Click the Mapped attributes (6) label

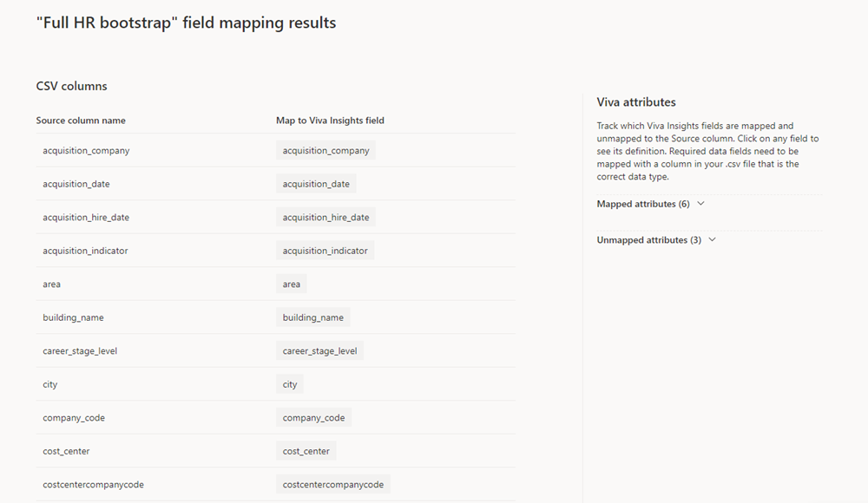click(x=643, y=204)
